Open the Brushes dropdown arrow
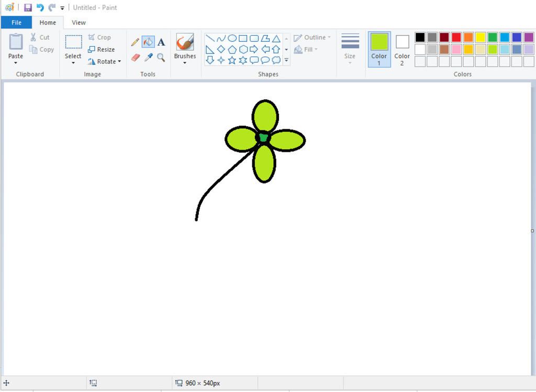The width and height of the screenshot is (536, 392). 185,63
